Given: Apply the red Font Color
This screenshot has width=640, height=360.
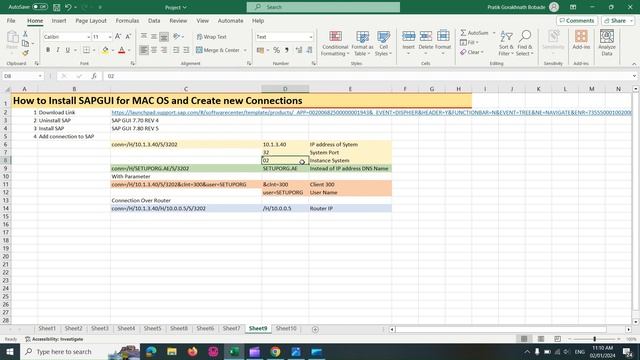Looking at the screenshot, I should coord(121,50).
